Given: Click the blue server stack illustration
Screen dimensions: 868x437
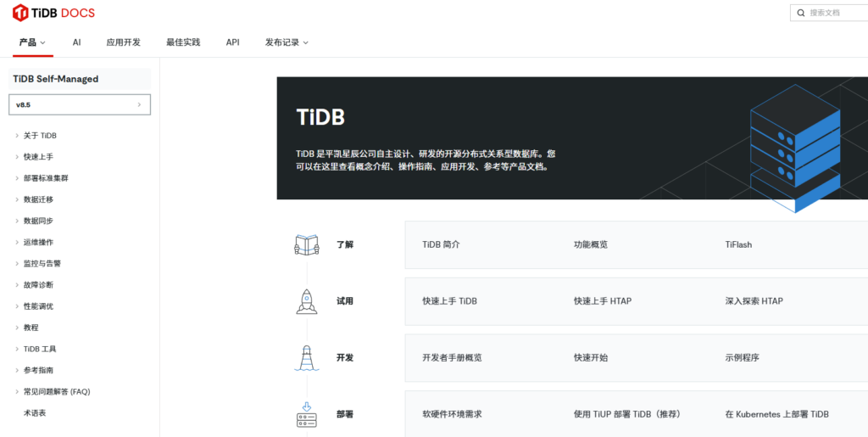Looking at the screenshot, I should pyautogui.click(x=795, y=148).
